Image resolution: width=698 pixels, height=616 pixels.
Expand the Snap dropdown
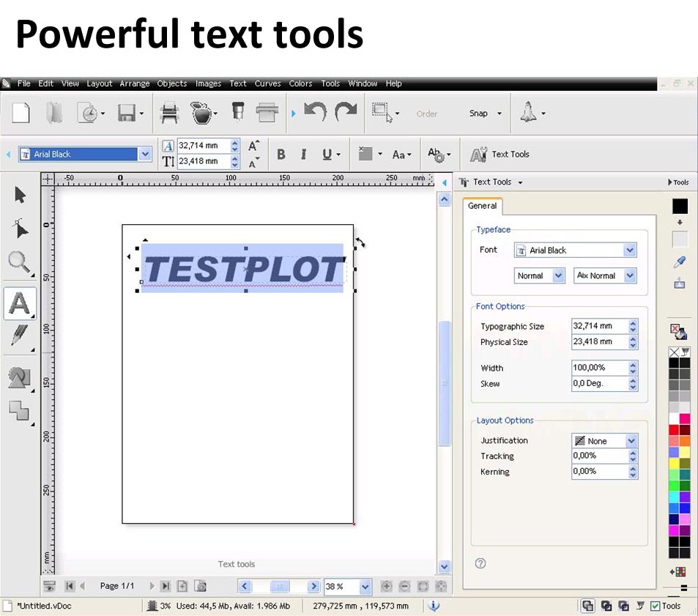[x=499, y=114]
